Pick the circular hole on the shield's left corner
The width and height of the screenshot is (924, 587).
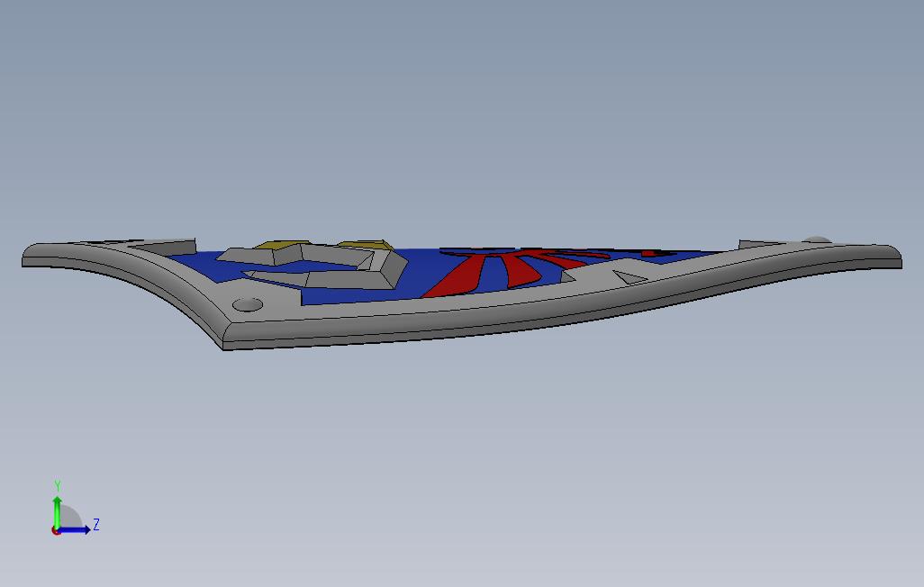(x=248, y=304)
